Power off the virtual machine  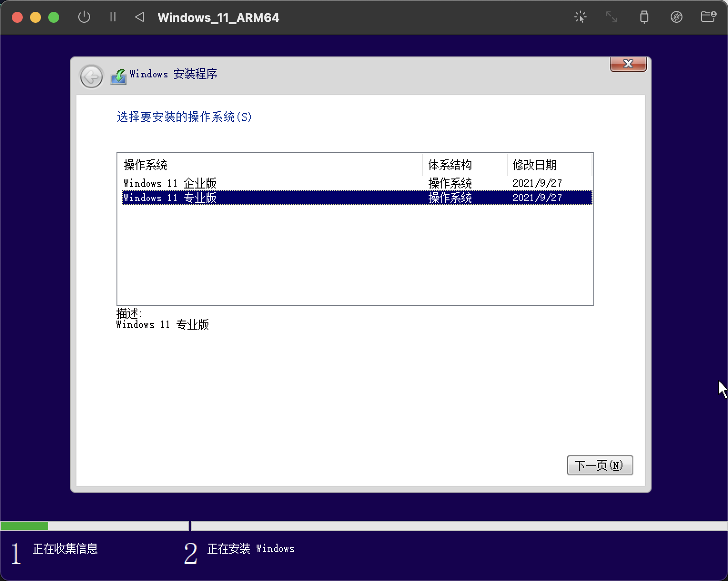85,17
